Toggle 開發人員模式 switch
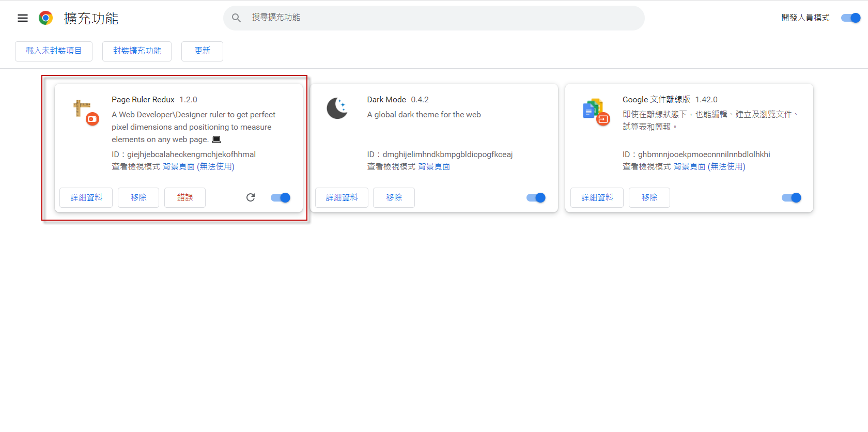The image size is (868, 432). [850, 18]
